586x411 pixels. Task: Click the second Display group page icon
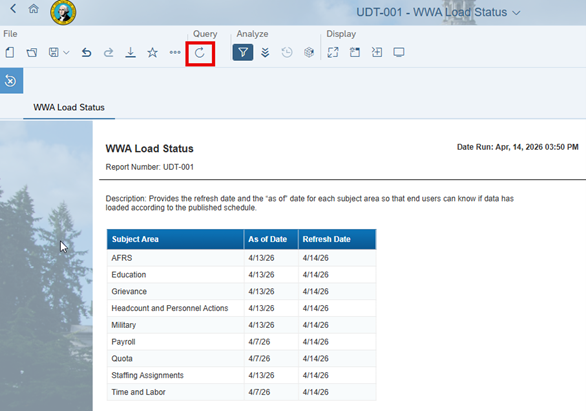(x=355, y=52)
